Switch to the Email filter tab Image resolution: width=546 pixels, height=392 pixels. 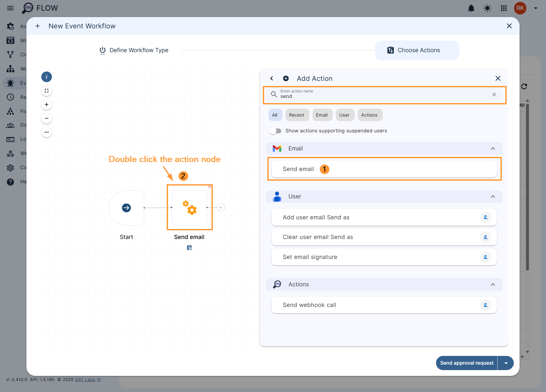pyautogui.click(x=322, y=115)
